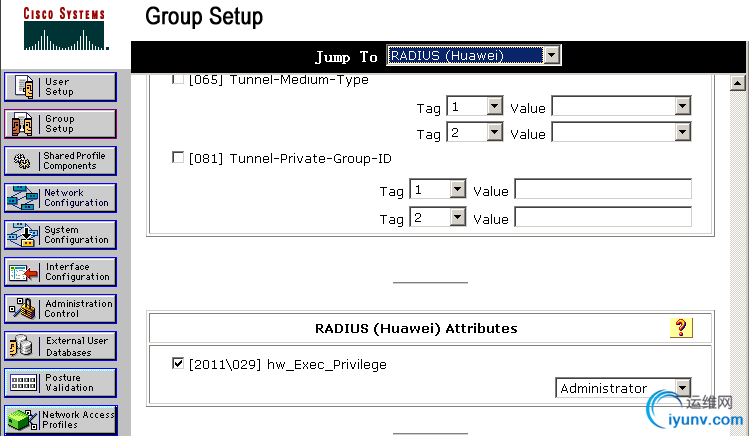Open Administration Control
749x436 pixels.
[60, 309]
